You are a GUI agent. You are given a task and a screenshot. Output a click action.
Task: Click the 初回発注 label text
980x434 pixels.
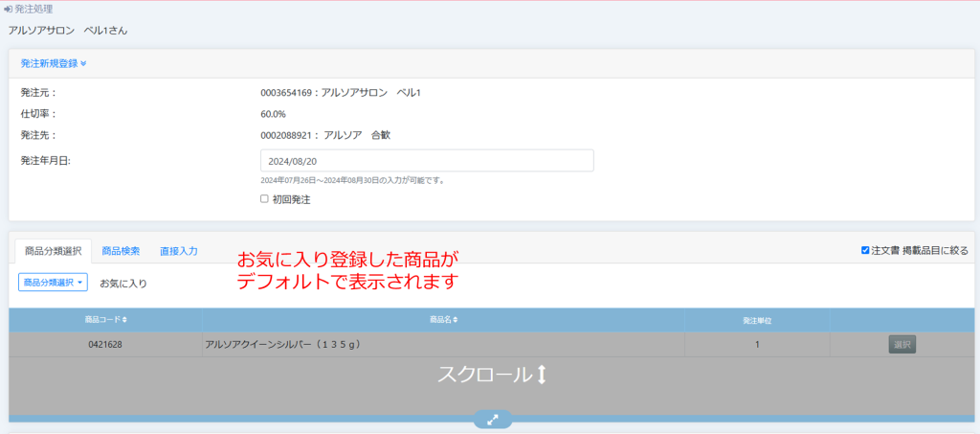(291, 200)
